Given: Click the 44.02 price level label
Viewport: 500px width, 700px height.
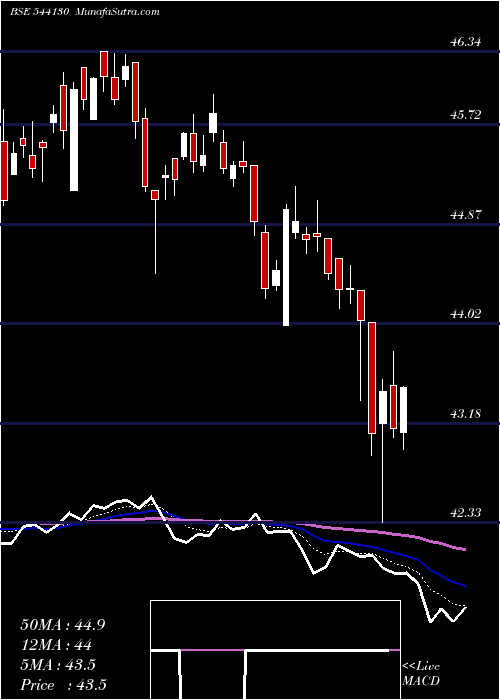Looking at the screenshot, I should [x=466, y=314].
